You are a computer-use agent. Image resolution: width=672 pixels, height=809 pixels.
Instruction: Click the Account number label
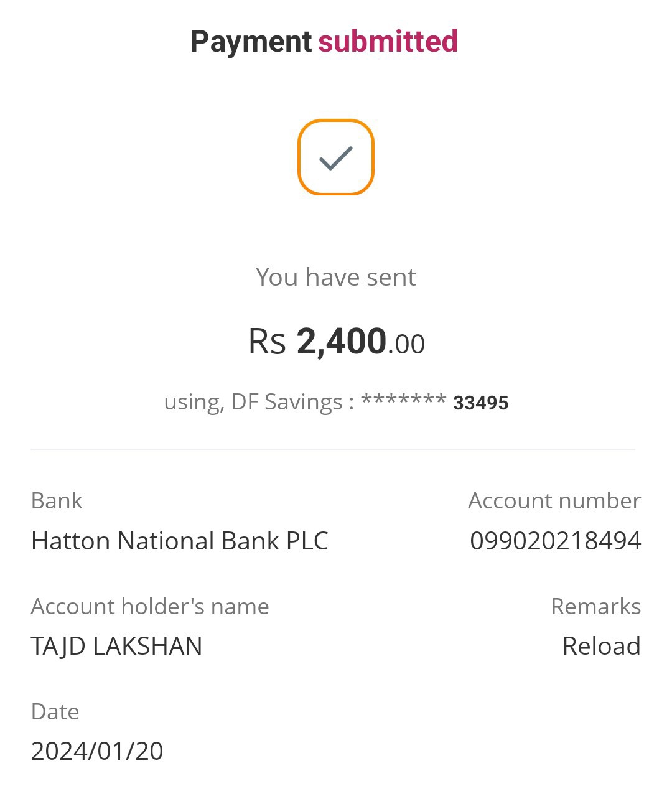pos(554,501)
